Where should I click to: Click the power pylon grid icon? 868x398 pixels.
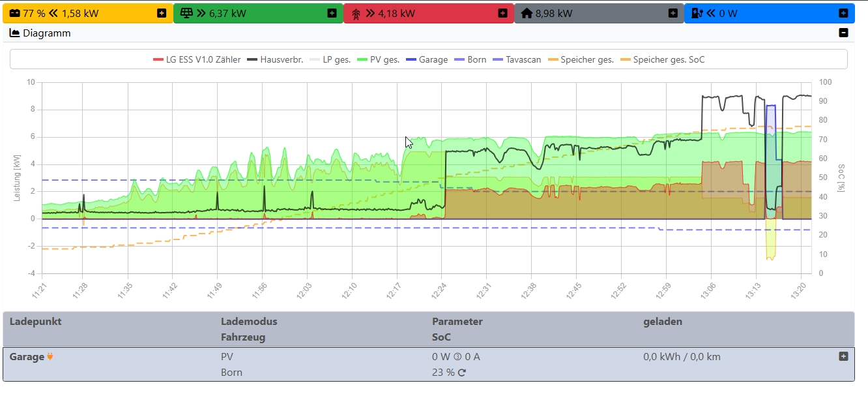tap(356, 13)
